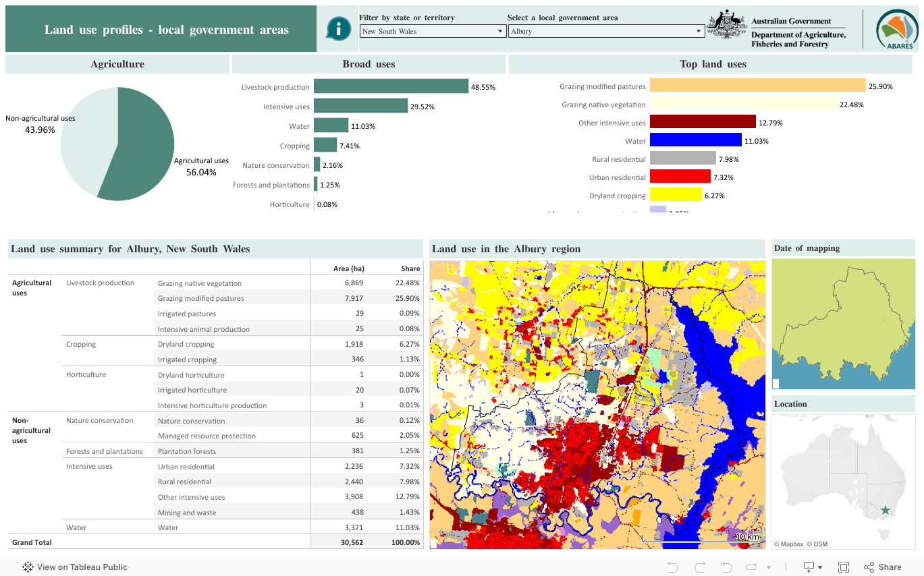Select the Livestock production bar
The width and height of the screenshot is (924, 576).
pos(391,86)
